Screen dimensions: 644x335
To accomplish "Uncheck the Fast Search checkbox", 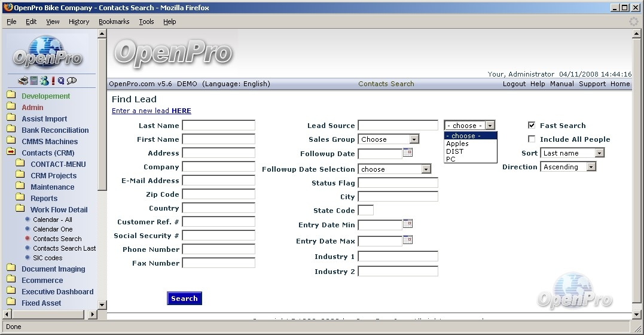I will (x=532, y=126).
